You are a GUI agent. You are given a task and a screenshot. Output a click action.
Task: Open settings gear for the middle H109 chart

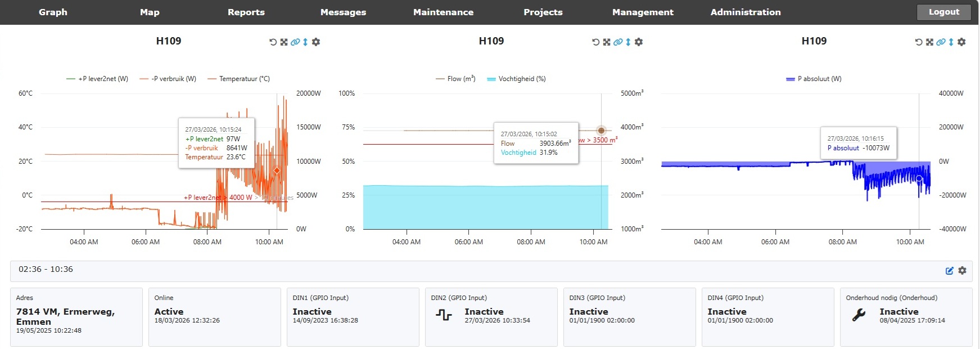click(x=639, y=42)
